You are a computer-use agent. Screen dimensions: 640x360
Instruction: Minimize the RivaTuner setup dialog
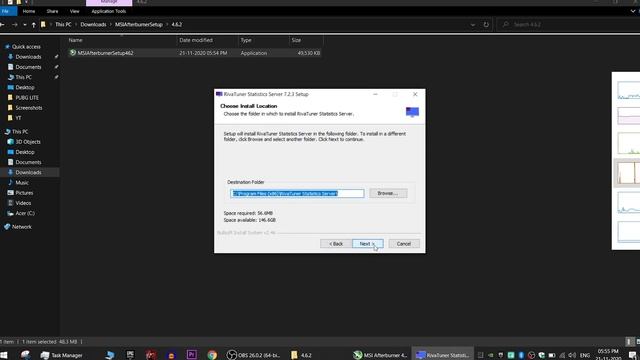pos(375,94)
